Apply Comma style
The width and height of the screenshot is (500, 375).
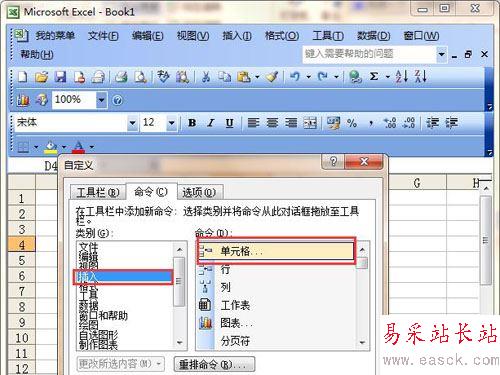(x=371, y=124)
